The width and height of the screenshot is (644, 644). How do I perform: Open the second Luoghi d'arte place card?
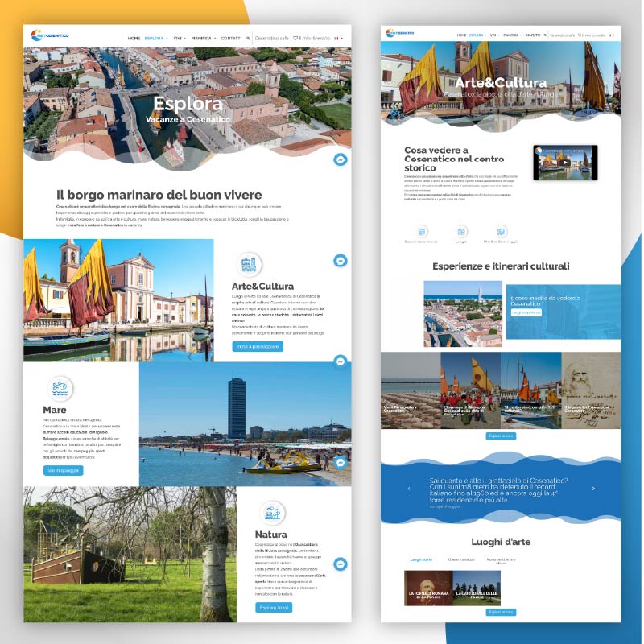pos(477,588)
